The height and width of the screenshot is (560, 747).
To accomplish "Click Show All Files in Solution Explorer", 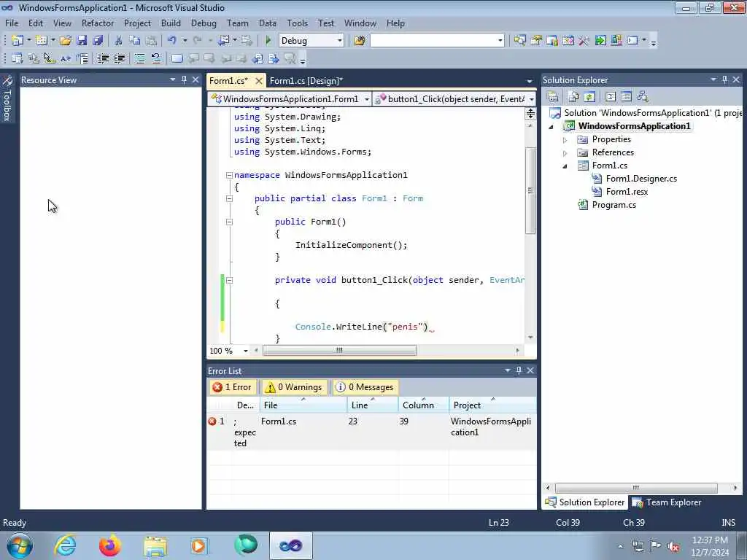I will coord(573,97).
